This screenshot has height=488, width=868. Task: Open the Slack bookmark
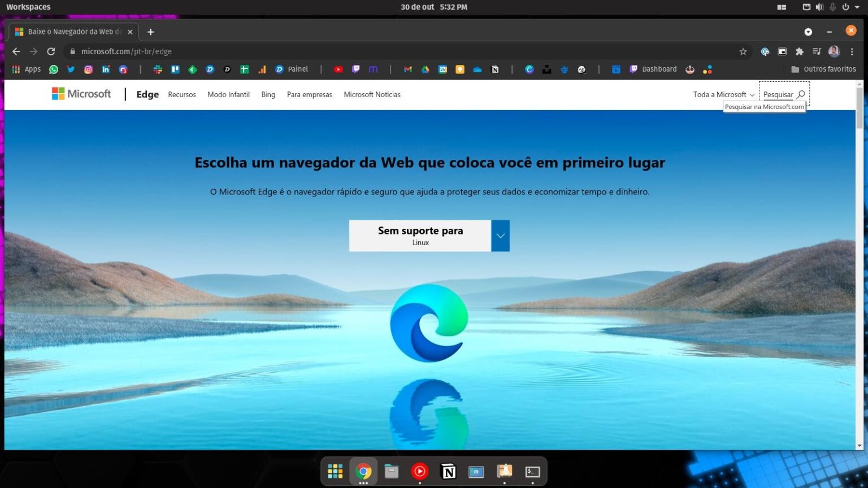click(158, 69)
